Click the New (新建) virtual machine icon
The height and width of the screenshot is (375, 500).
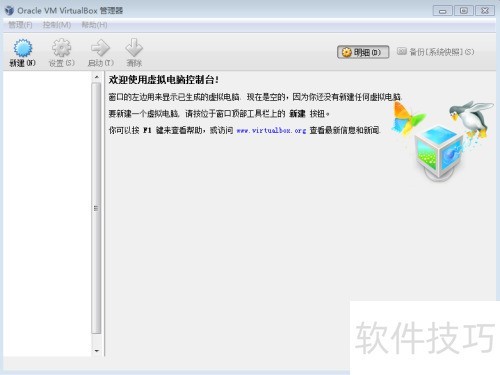(x=23, y=48)
